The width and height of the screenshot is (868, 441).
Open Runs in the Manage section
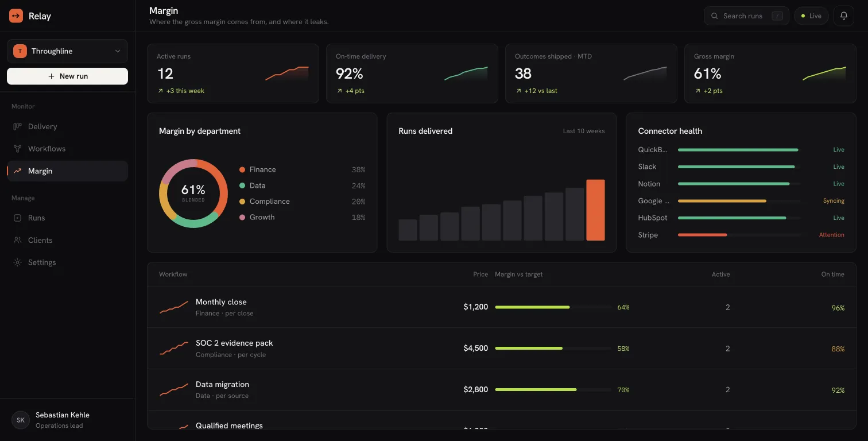pyautogui.click(x=67, y=218)
